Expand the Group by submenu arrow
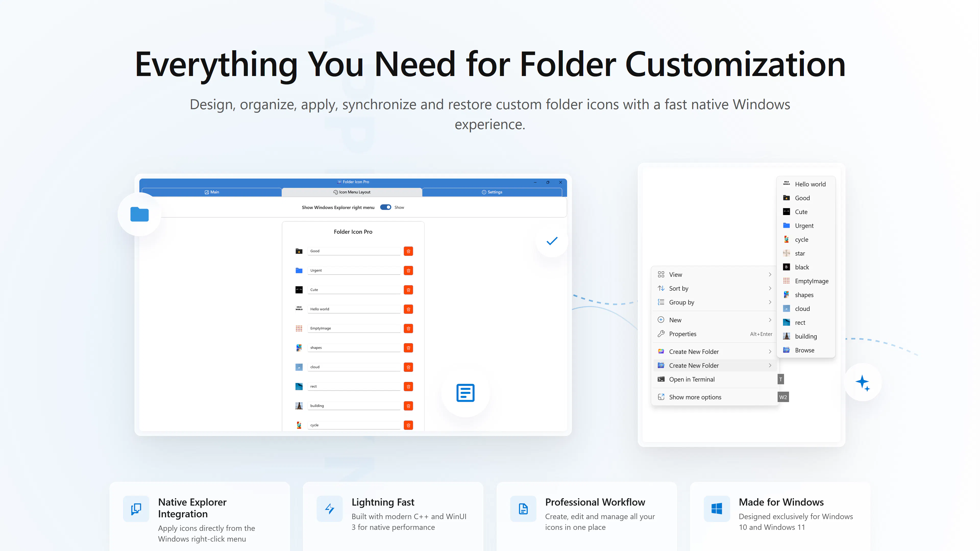The height and width of the screenshot is (551, 980). [770, 302]
